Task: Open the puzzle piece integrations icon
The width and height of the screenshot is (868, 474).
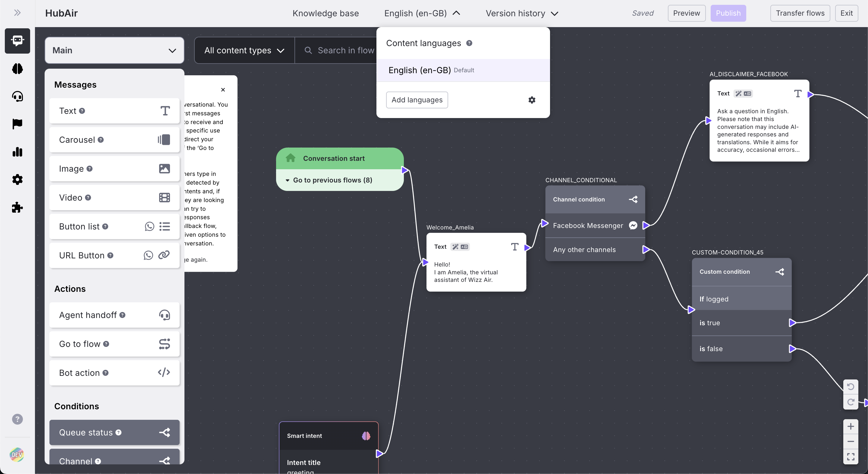Action: coord(17,207)
